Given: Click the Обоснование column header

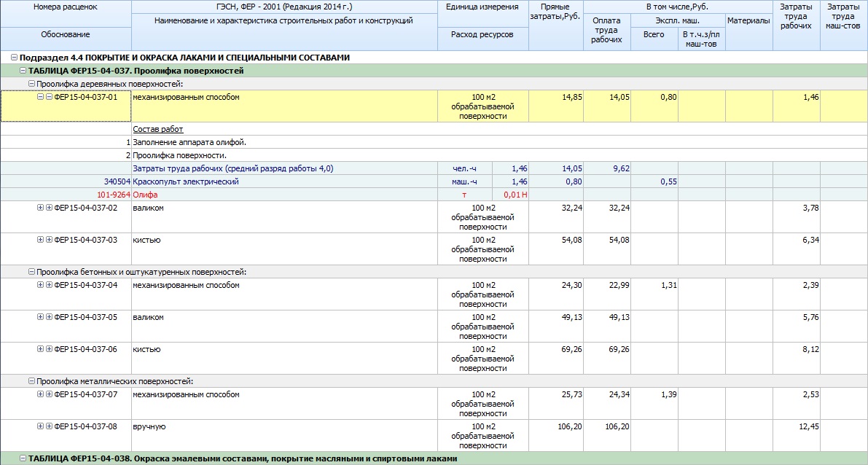Looking at the screenshot, I should pos(66,39).
